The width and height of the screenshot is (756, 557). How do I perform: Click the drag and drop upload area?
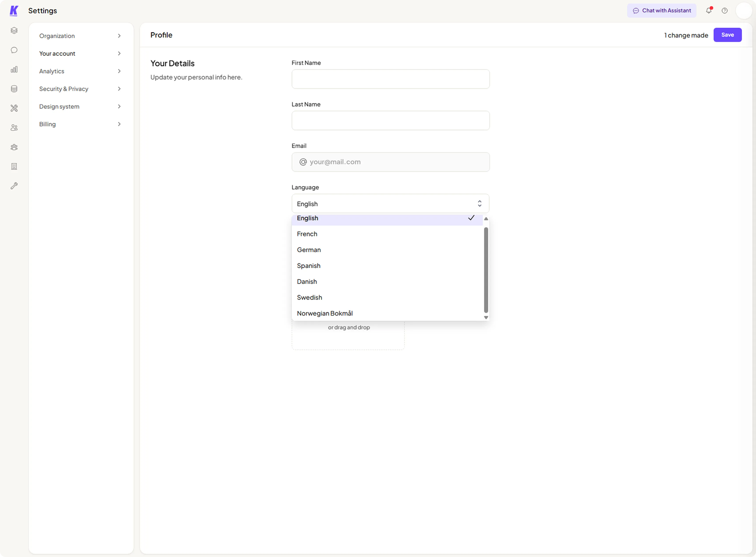(348, 335)
